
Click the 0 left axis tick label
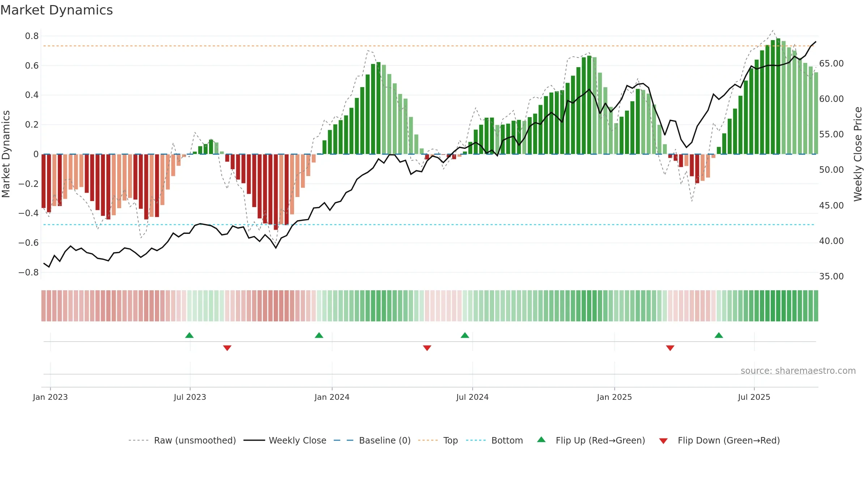tap(36, 154)
